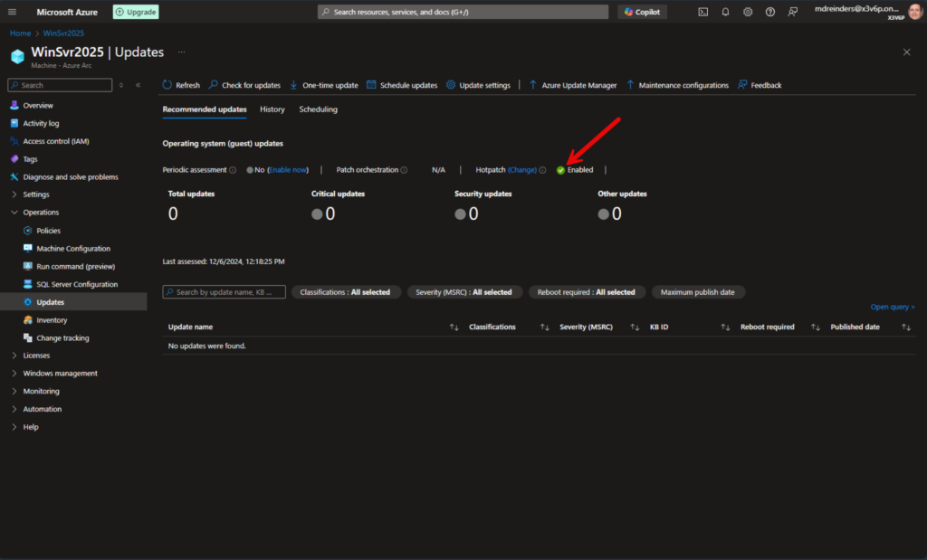Viewport: 927px width, 560px height.
Task: Click the top bar feedback icon
Action: [793, 12]
